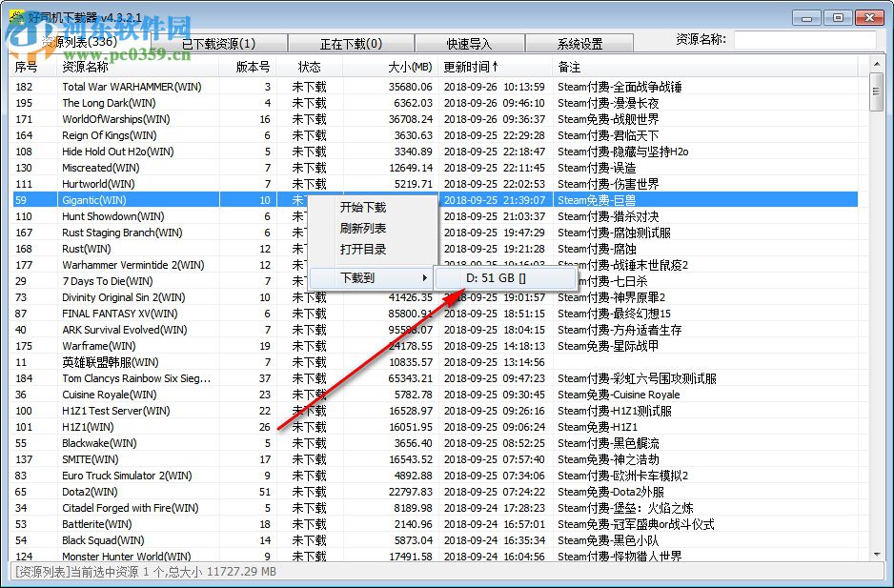Image resolution: width=894 pixels, height=588 pixels.
Task: Select the Rust Staging Branch(WIN) row
Action: [x=434, y=233]
